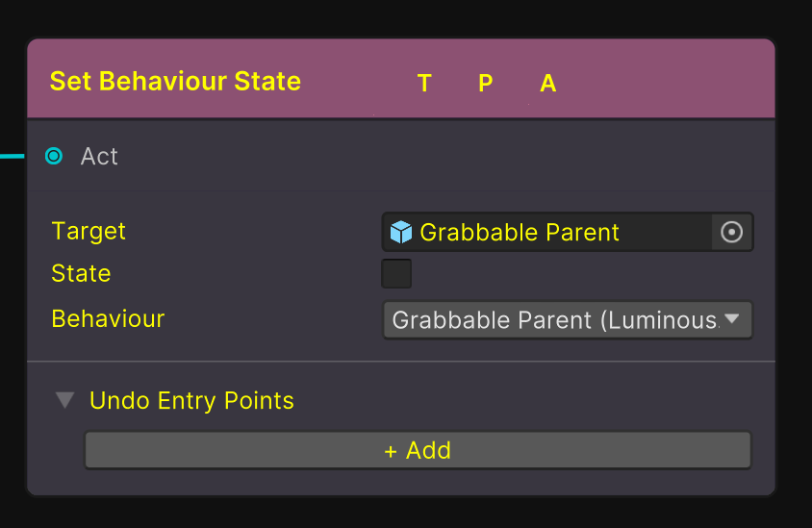
Task: Click the blue cube icon in Target field
Action: pyautogui.click(x=401, y=232)
